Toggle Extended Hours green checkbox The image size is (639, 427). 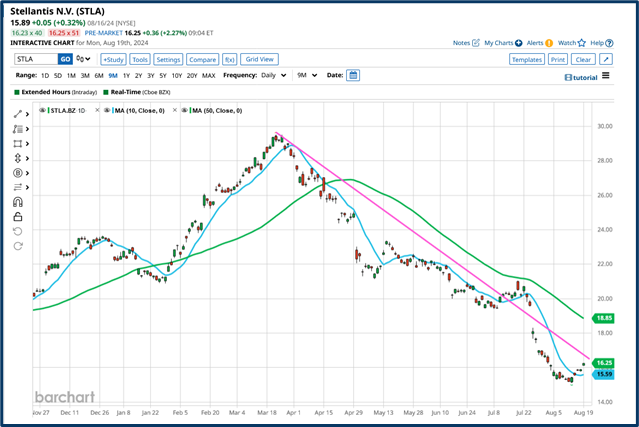[17, 92]
